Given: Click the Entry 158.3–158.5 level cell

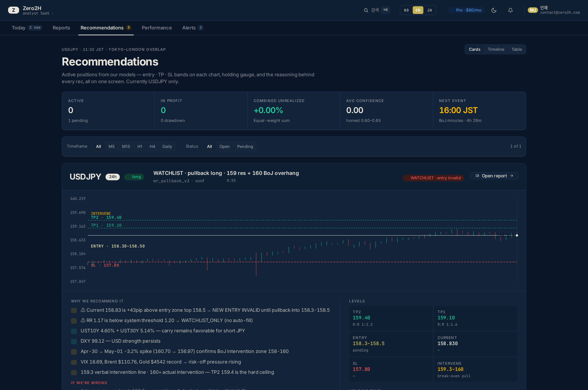Looking at the screenshot, I should point(391,344).
